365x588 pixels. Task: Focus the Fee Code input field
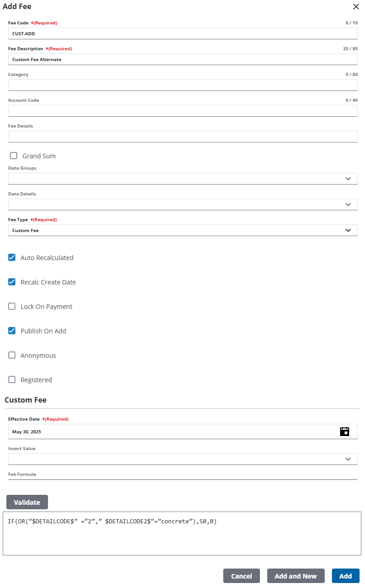(x=182, y=33)
